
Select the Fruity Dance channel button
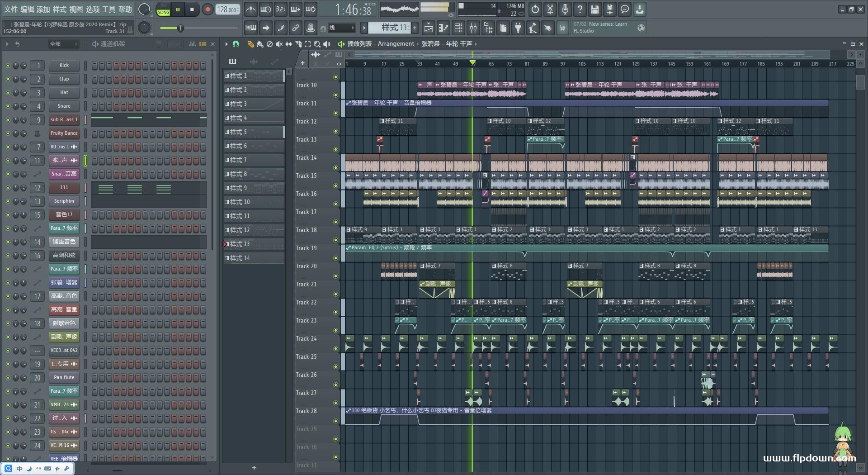64,133
